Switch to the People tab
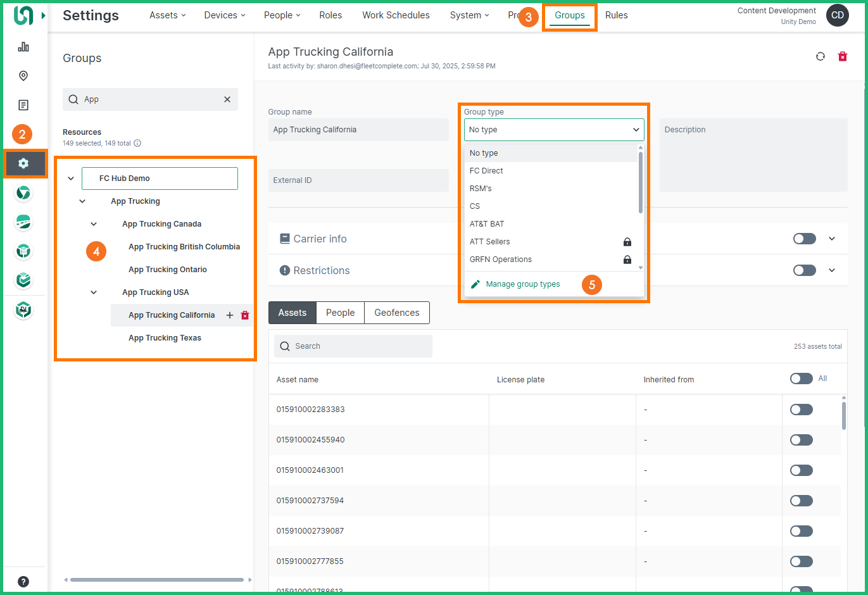 click(340, 313)
